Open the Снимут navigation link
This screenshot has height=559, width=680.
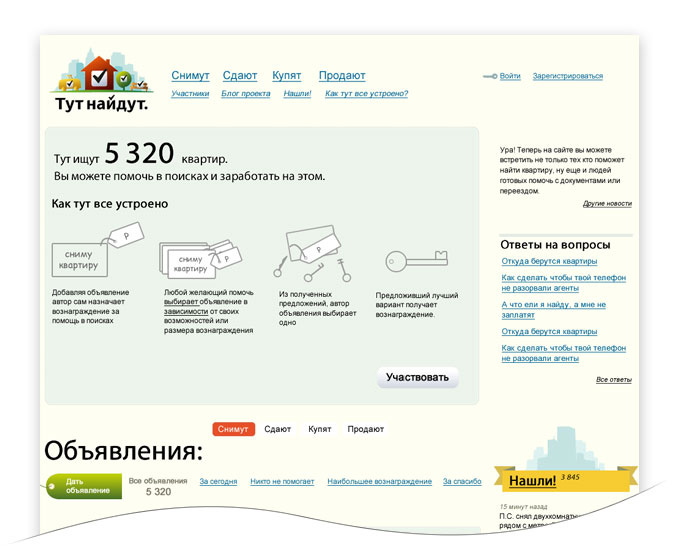190,76
